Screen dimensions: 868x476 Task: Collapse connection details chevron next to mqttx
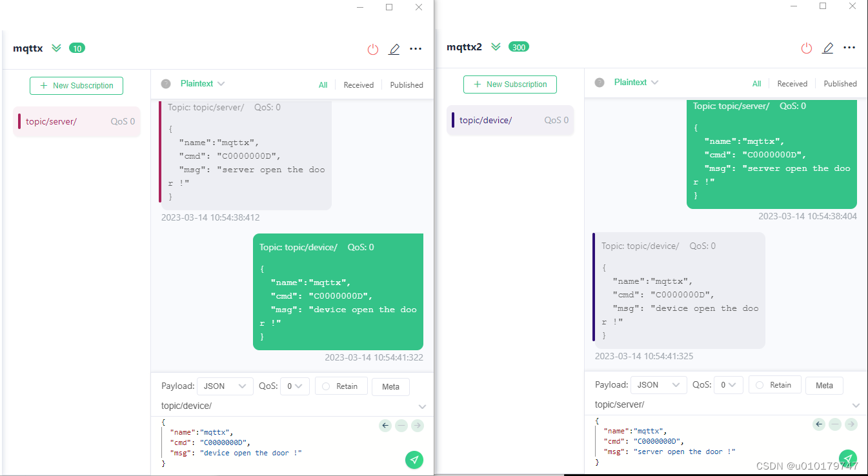click(56, 48)
